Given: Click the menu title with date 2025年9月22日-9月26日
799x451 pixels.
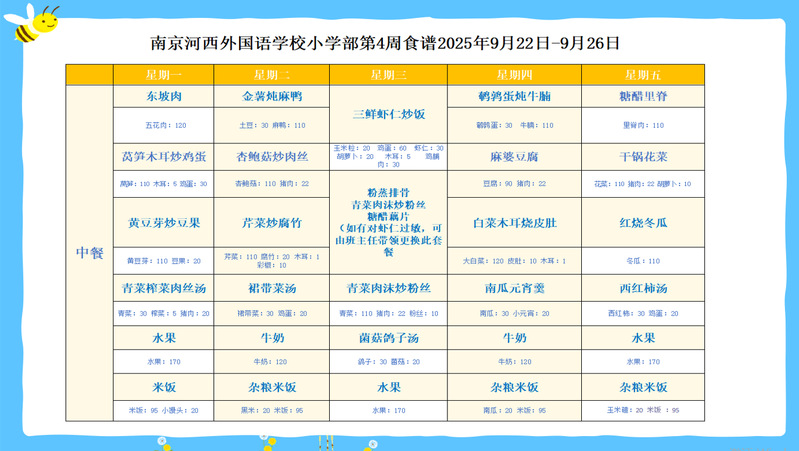Looking at the screenshot, I should (x=385, y=43).
